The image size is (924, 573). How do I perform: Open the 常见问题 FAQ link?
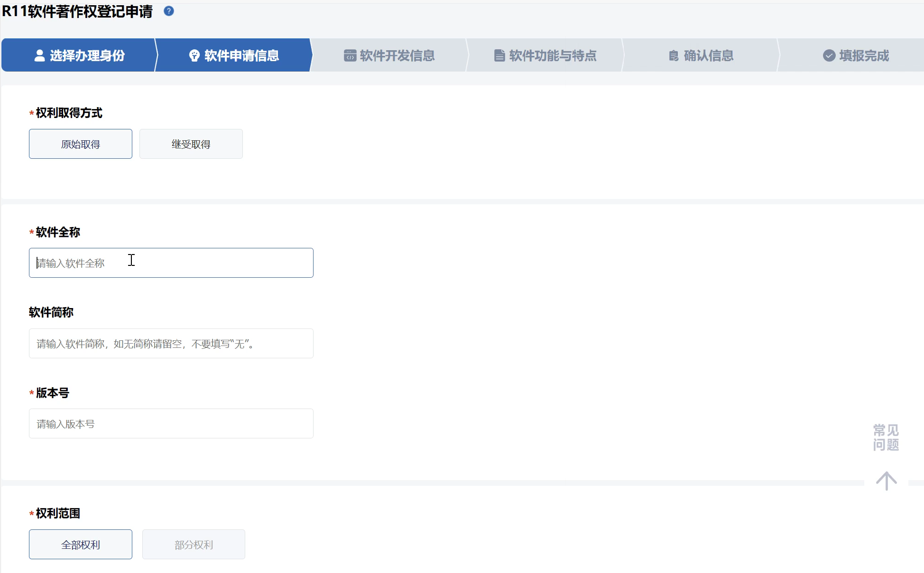point(886,437)
